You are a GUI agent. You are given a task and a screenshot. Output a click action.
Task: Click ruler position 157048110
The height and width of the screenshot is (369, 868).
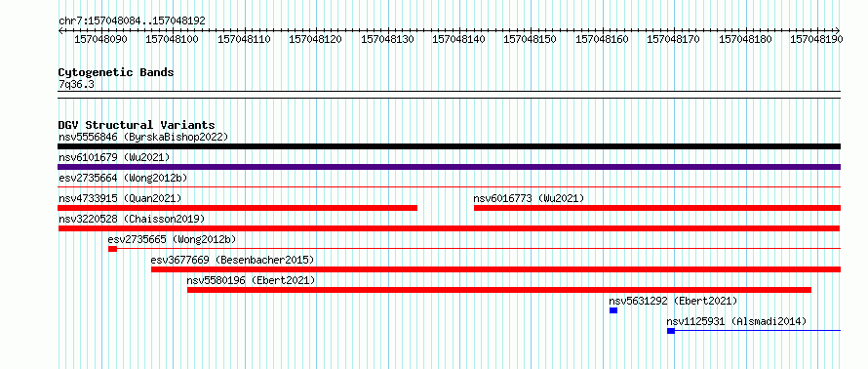click(x=244, y=39)
